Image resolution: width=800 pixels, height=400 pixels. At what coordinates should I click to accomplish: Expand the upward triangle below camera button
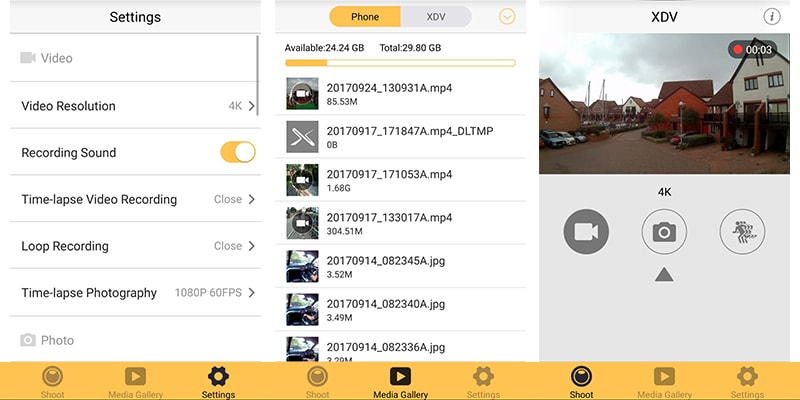(x=664, y=275)
